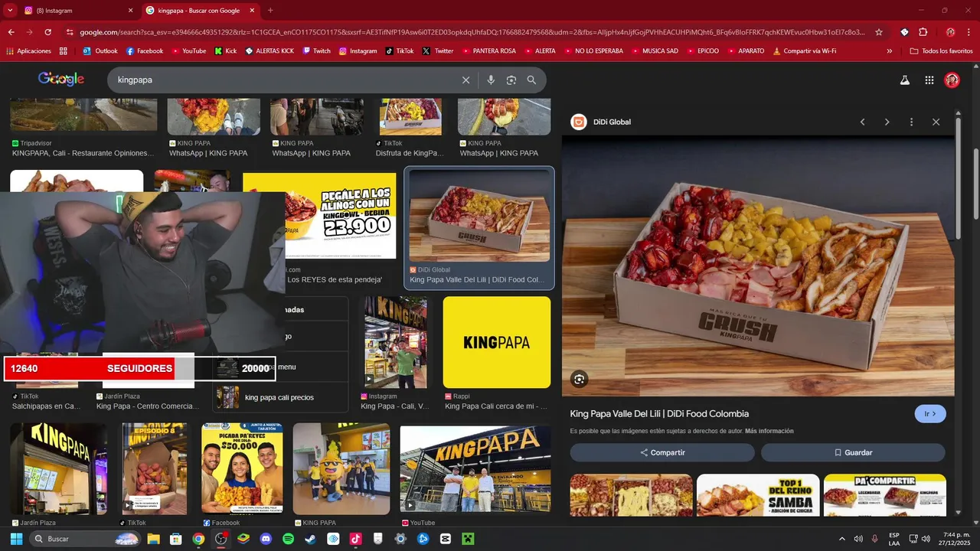Open Discord from the taskbar
This screenshot has width=980, height=551.
point(266,539)
